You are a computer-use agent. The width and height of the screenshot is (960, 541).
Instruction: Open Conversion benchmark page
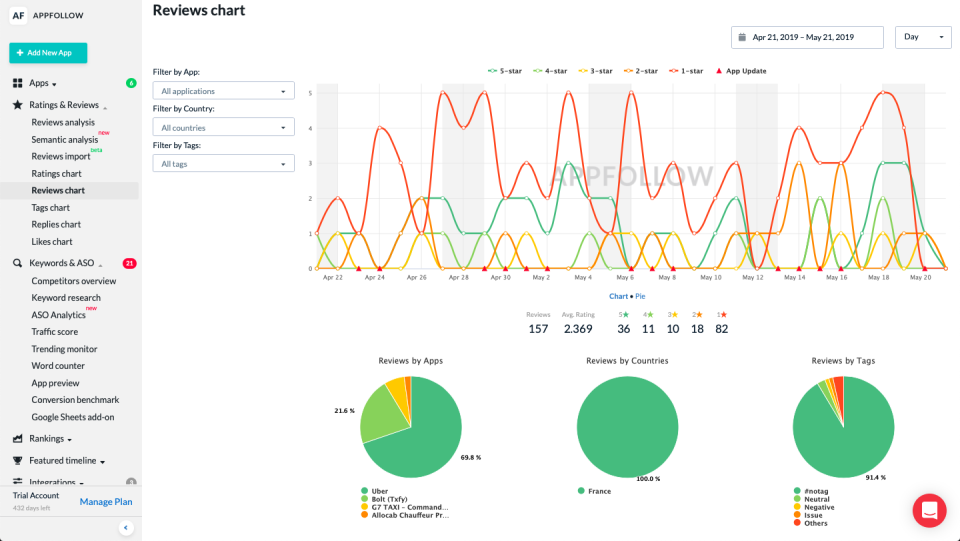coord(75,400)
